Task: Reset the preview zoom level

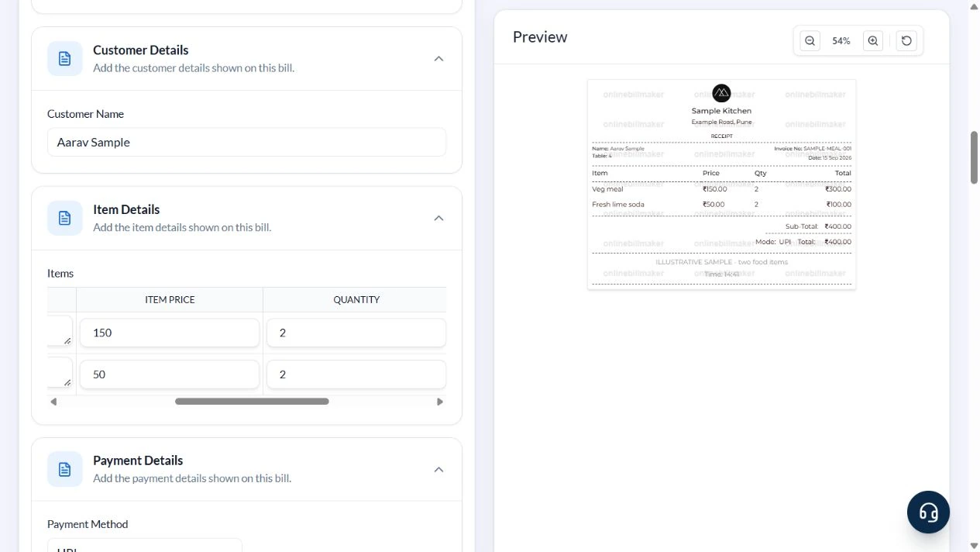Action: tap(906, 41)
